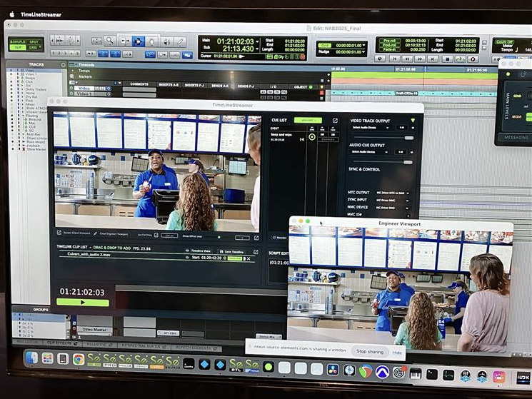Screen dimensions: 532x399
Task: Pop out the Cue List panel
Action: click(x=335, y=121)
